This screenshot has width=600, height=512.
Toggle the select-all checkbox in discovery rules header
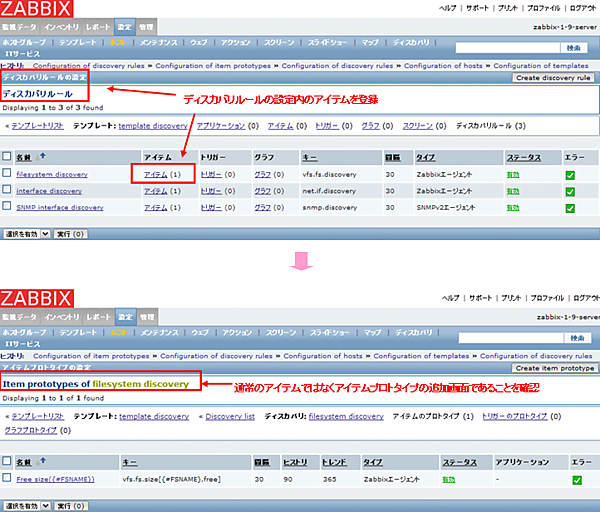click(x=8, y=157)
